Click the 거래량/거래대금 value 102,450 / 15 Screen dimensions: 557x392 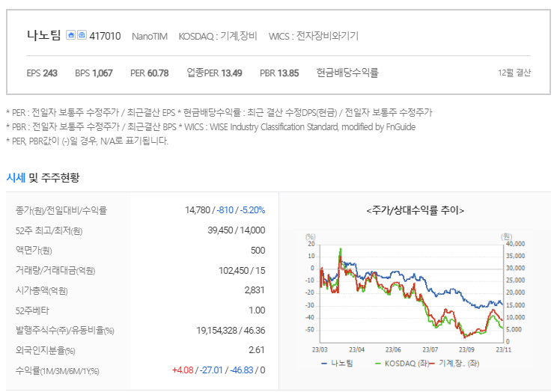pyautogui.click(x=242, y=271)
